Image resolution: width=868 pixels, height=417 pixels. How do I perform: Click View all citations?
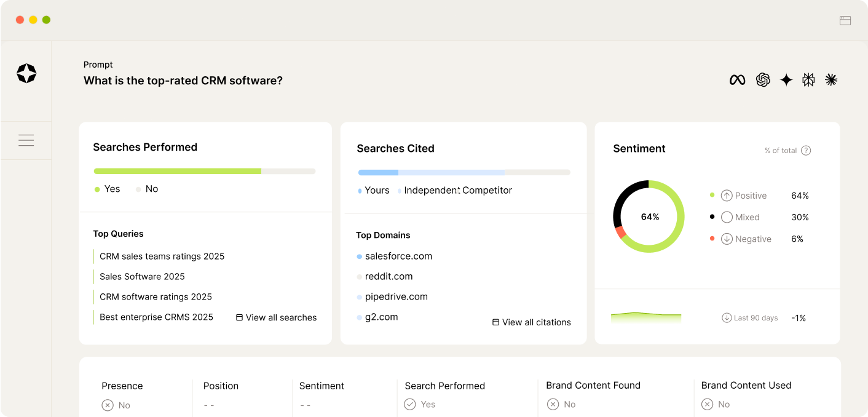(x=531, y=322)
